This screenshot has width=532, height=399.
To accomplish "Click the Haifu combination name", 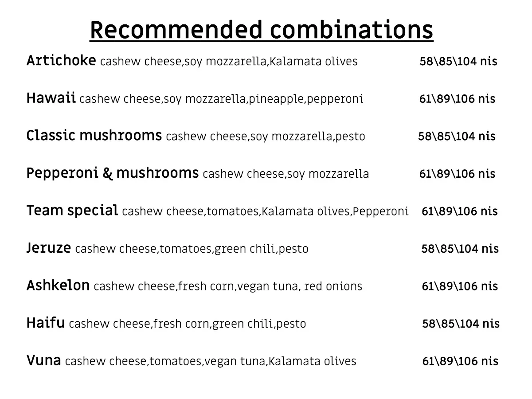I will point(46,323).
